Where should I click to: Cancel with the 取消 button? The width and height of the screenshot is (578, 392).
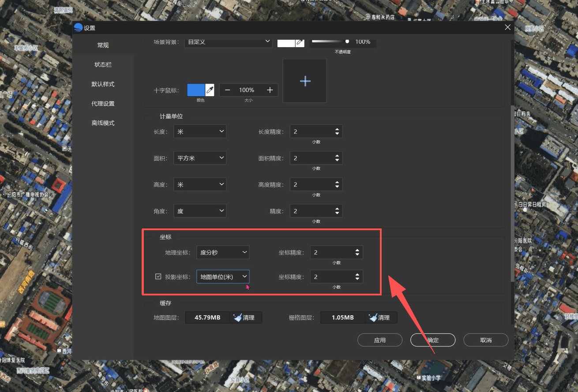(486, 340)
